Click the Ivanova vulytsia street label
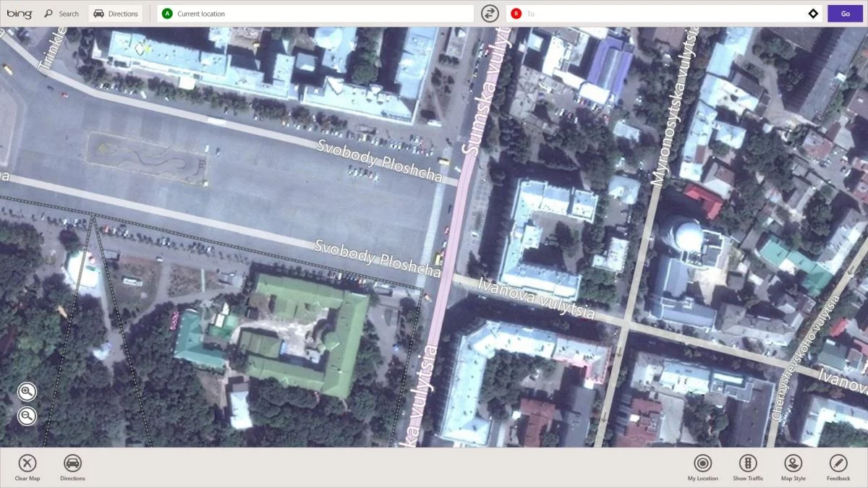 [x=537, y=298]
